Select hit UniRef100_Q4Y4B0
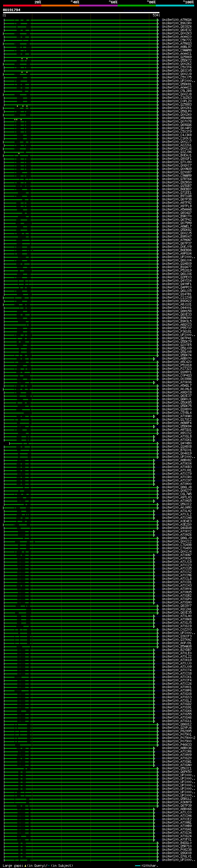Viewport: 197px width, 868px height. [x=176, y=443]
